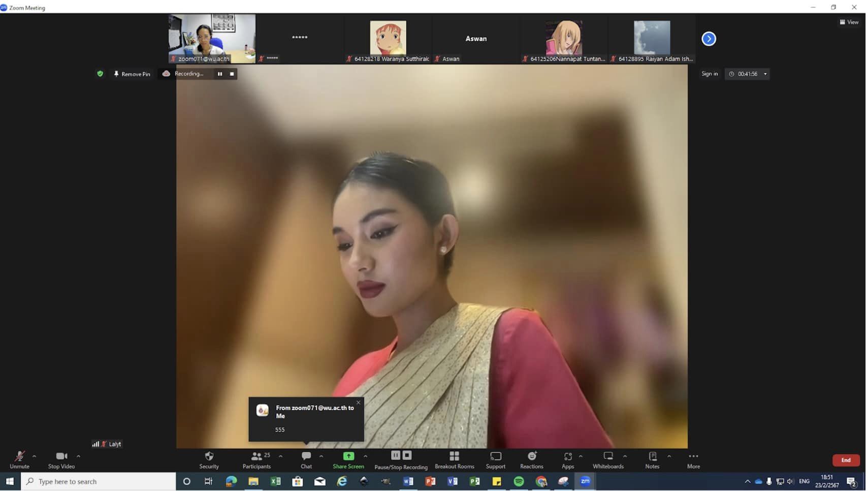Screen dimensions: 868x491
Task: Click the red End button
Action: 845,460
